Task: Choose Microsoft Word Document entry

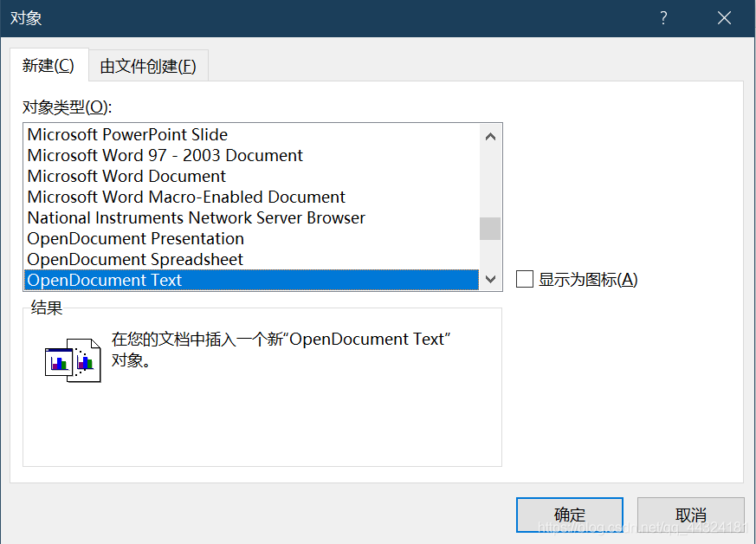Action: tap(251, 176)
